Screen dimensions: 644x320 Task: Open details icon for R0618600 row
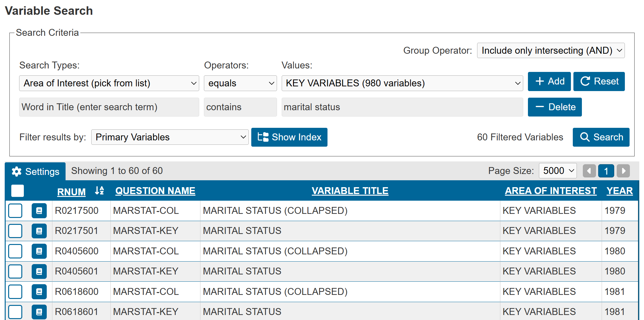(x=39, y=292)
